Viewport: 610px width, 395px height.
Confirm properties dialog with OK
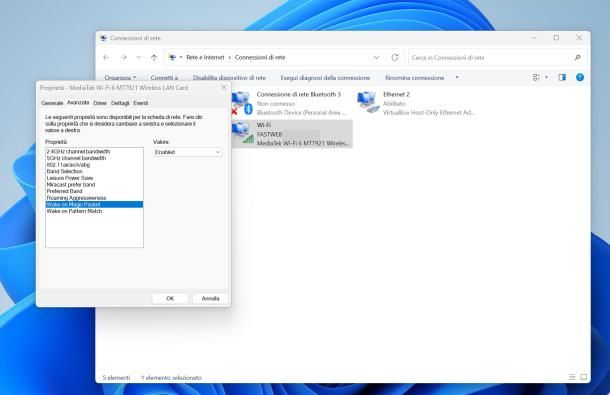170,298
